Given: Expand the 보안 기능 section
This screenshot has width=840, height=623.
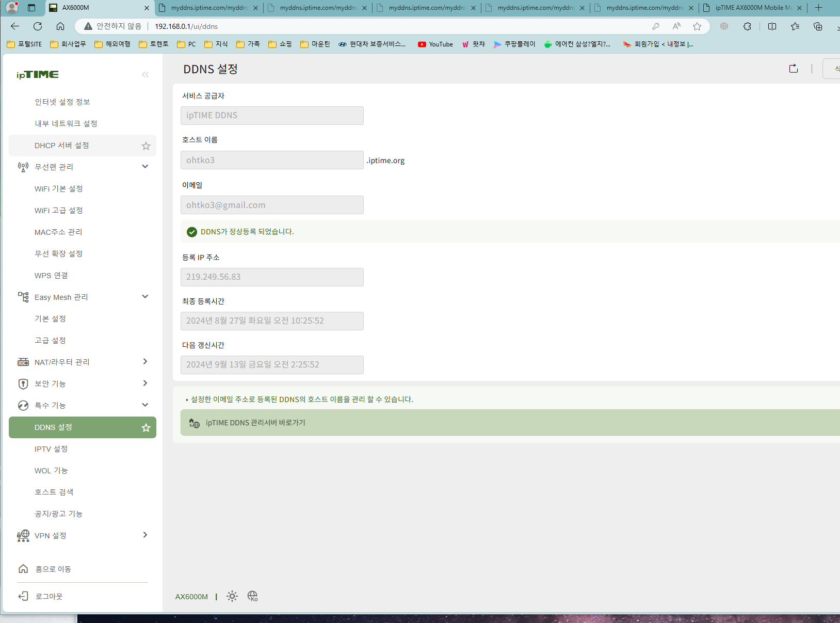Looking at the screenshot, I should click(x=145, y=384).
